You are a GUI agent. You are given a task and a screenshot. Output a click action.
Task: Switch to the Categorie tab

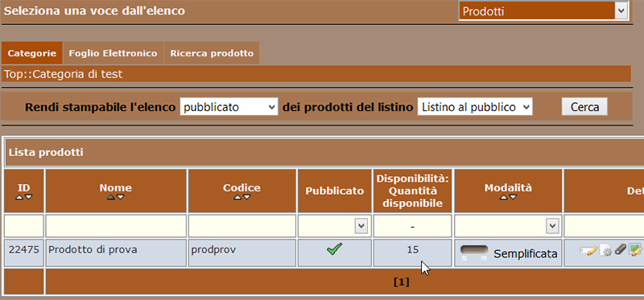32,53
